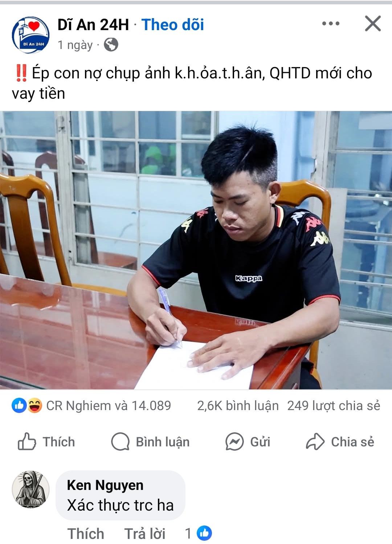392x544 pixels.
Task: Close the post with the X icon
Action: point(373,24)
